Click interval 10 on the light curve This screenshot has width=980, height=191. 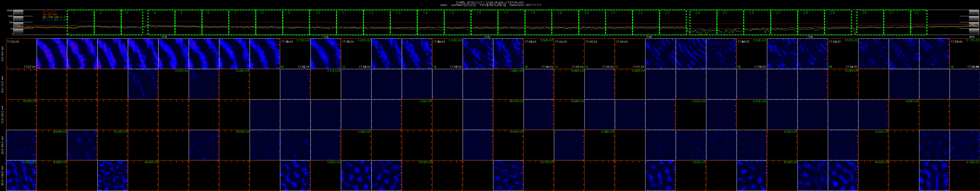[323, 23]
